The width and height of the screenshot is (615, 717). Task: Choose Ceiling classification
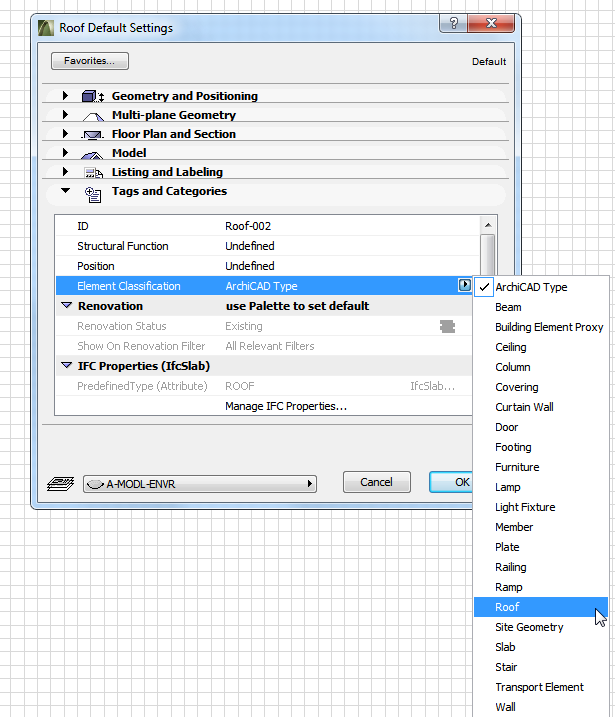point(541,347)
